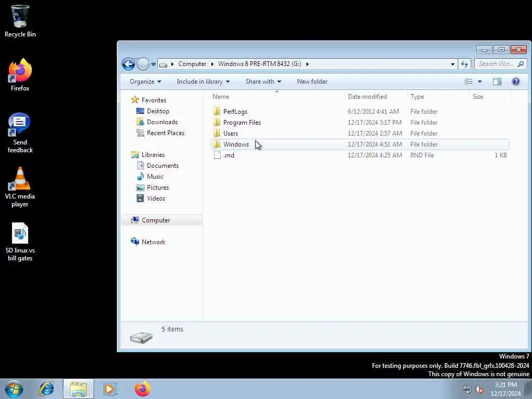Open the taskbar clock and date
Image resolution: width=532 pixels, height=399 pixels.
[506, 389]
